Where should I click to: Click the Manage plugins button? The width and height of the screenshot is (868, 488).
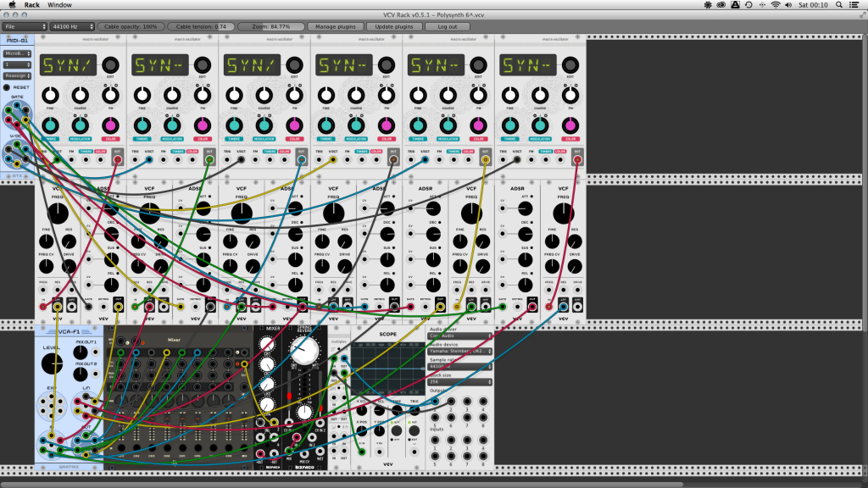tap(336, 26)
